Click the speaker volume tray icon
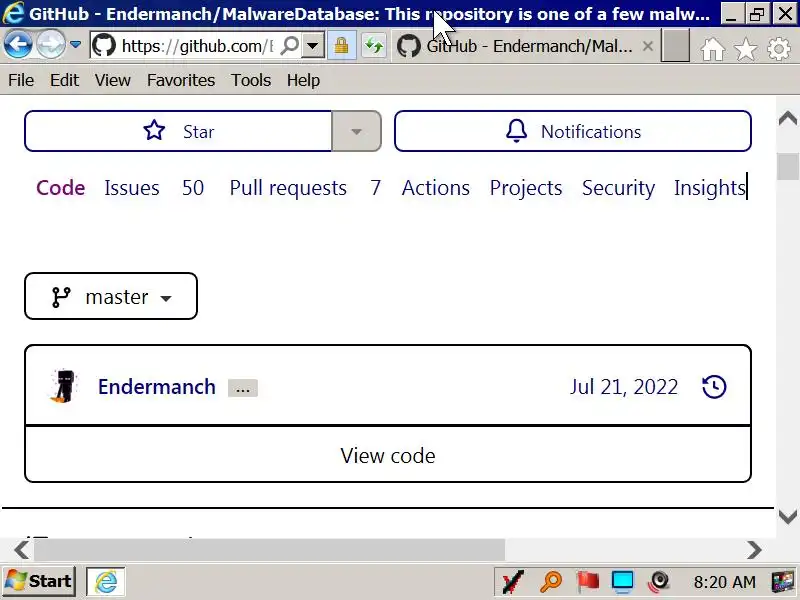 [x=659, y=581]
